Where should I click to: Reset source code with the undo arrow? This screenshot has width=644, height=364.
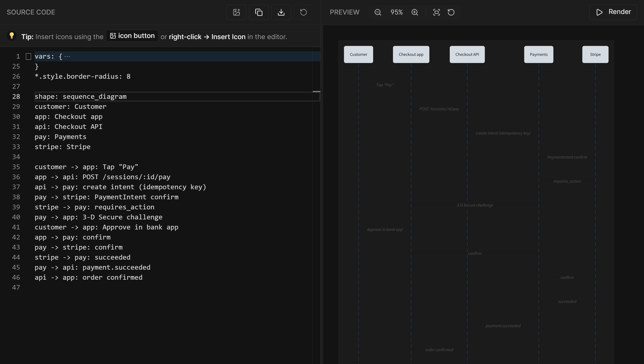click(x=304, y=12)
